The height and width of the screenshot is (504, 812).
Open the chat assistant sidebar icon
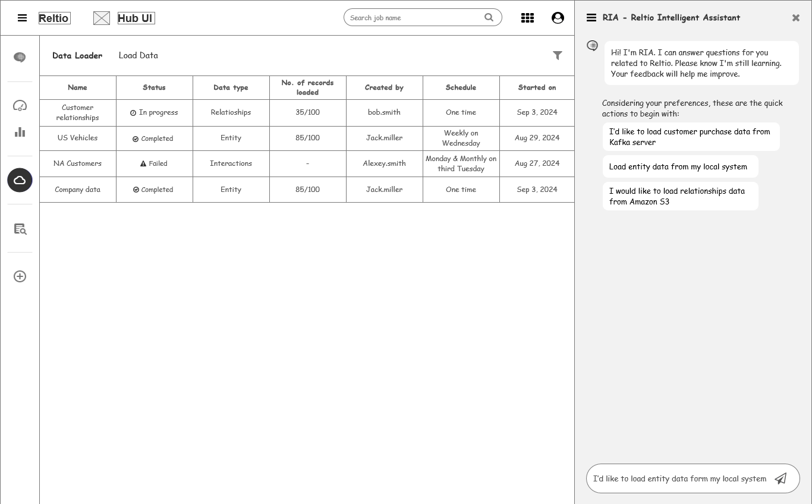click(20, 57)
